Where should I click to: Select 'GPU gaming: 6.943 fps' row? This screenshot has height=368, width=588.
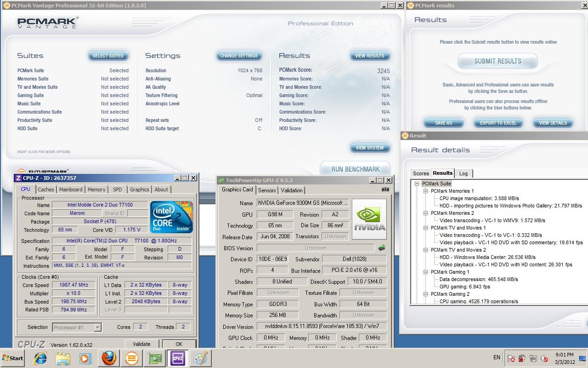tap(465, 287)
